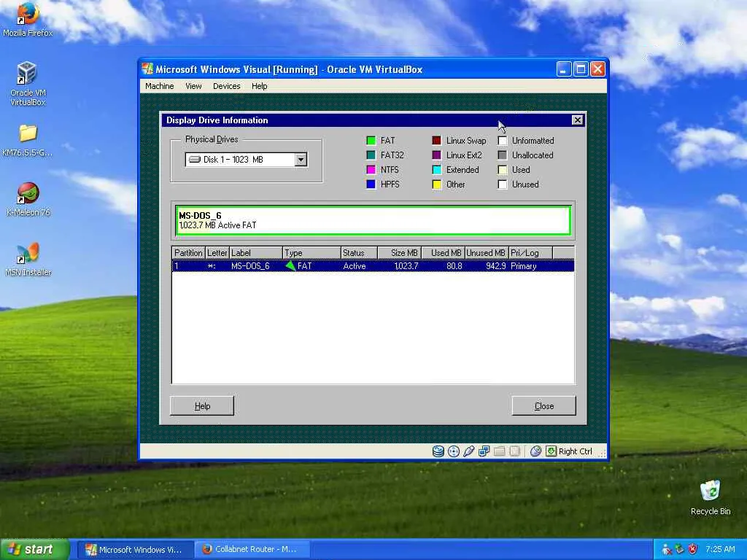Click the Size MB column header

tap(399, 253)
